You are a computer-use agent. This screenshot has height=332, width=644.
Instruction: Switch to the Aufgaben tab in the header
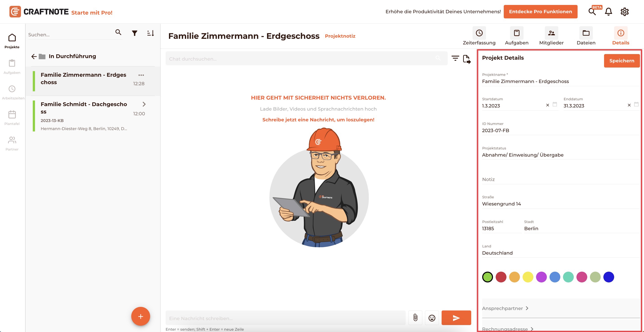pyautogui.click(x=517, y=36)
